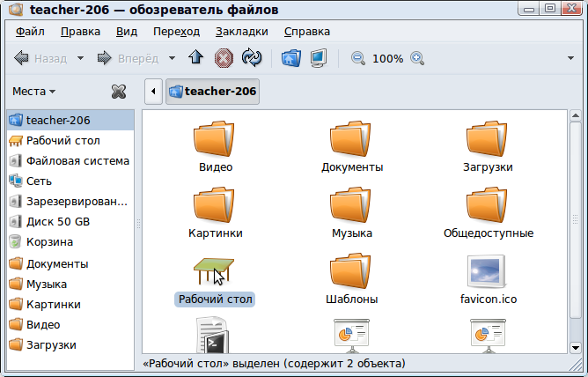588x377 pixels.
Task: Select the Музыка folder icon in file view
Action: (350, 205)
